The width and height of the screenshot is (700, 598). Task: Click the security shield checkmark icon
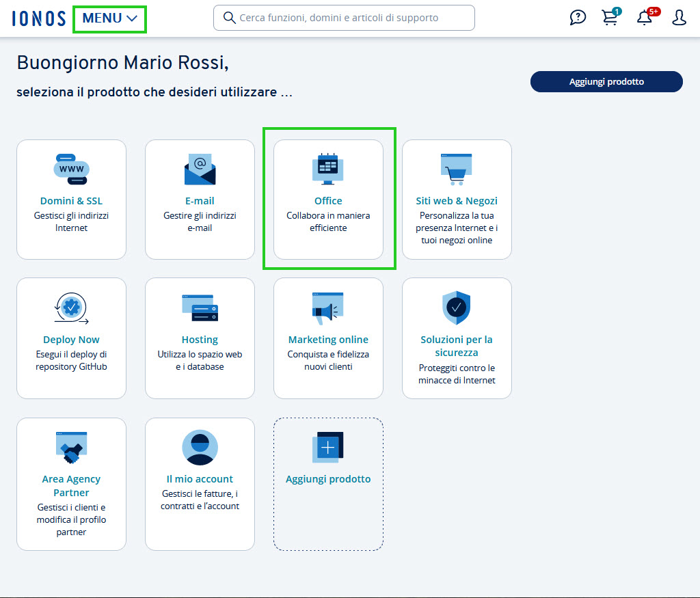point(456,308)
